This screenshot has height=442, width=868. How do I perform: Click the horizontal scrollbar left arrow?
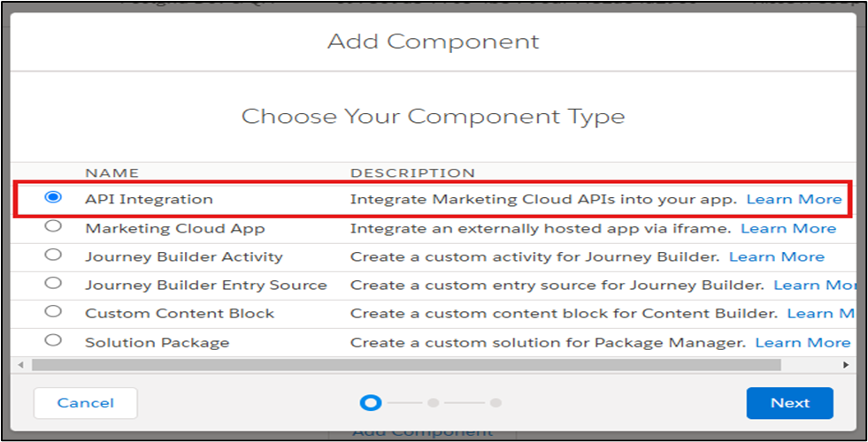[x=21, y=365]
